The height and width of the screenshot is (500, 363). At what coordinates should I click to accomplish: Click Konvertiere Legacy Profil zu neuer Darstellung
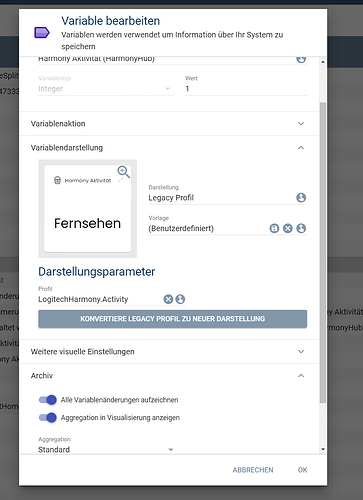click(x=172, y=319)
